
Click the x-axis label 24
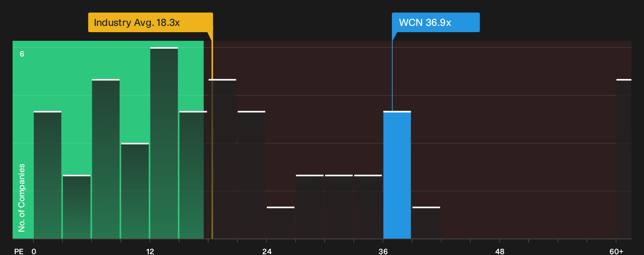(267, 251)
